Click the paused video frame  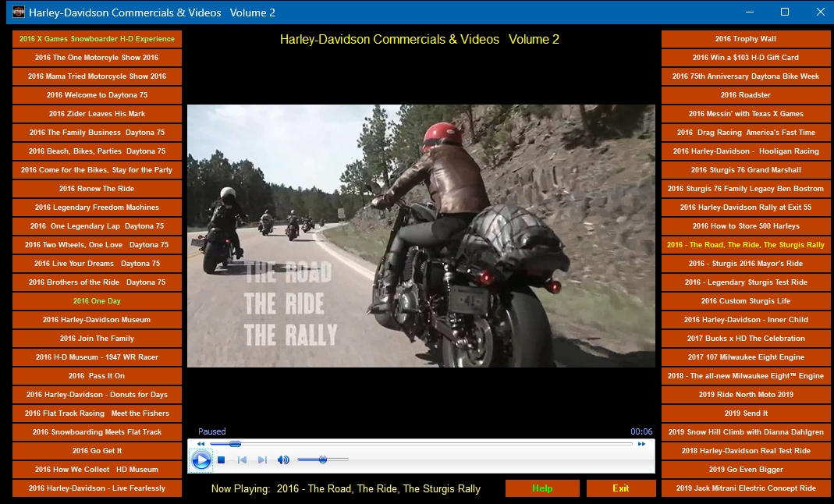tap(421, 236)
